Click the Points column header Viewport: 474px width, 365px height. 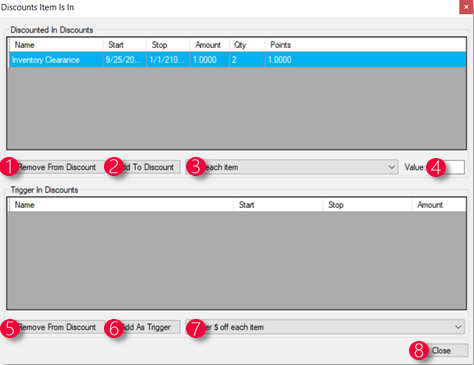366,45
